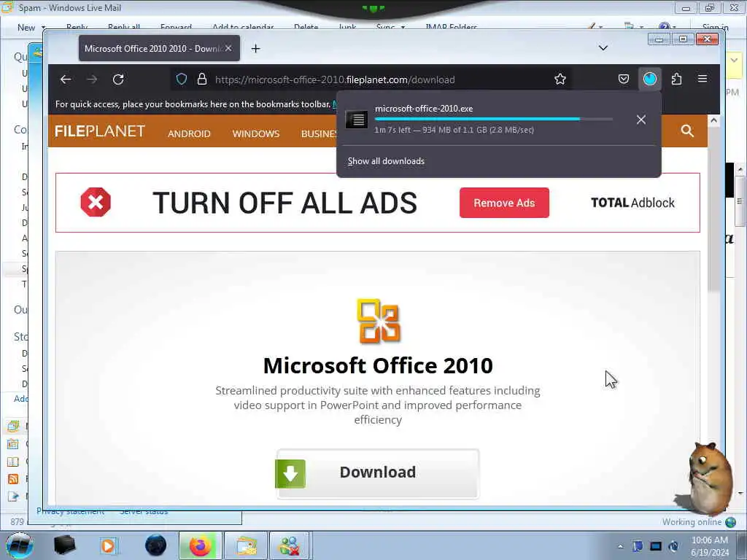This screenshot has height=560, width=747.
Task: Click the Windows Live Messenger taskbar icon
Action: click(x=290, y=545)
